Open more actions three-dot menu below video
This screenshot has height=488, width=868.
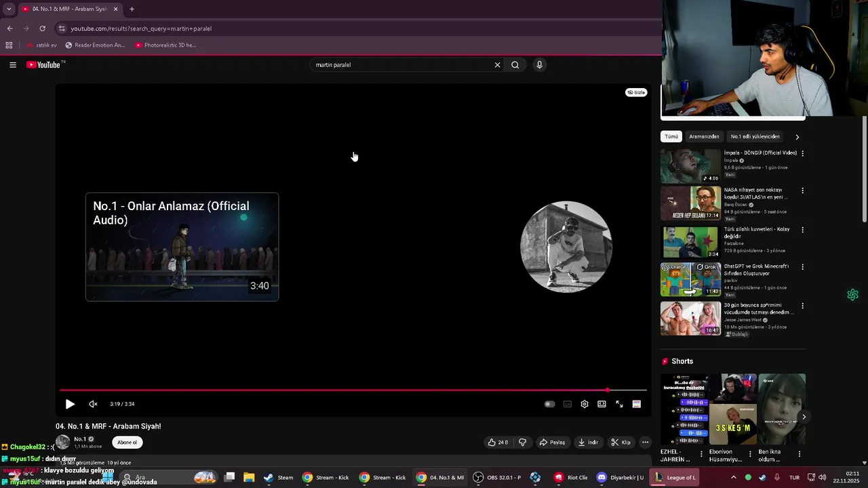[x=646, y=443]
